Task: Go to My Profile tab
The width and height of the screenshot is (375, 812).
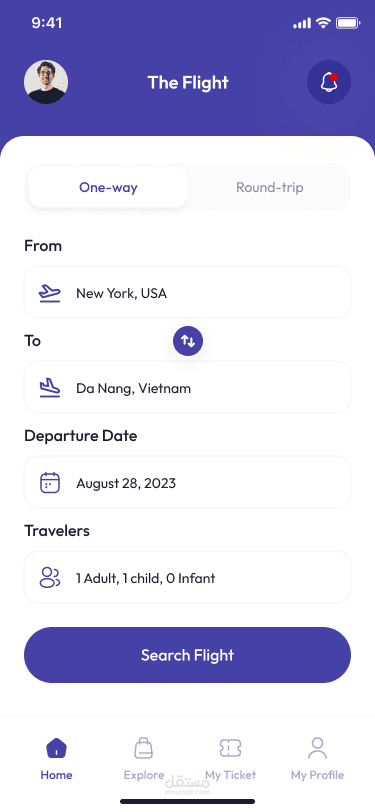Action: click(x=318, y=759)
